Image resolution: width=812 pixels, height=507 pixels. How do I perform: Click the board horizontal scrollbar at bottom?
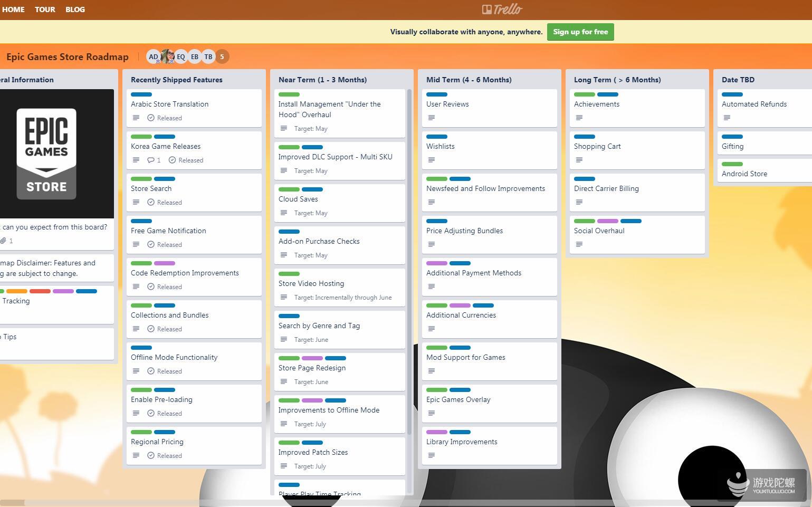[x=12, y=502]
